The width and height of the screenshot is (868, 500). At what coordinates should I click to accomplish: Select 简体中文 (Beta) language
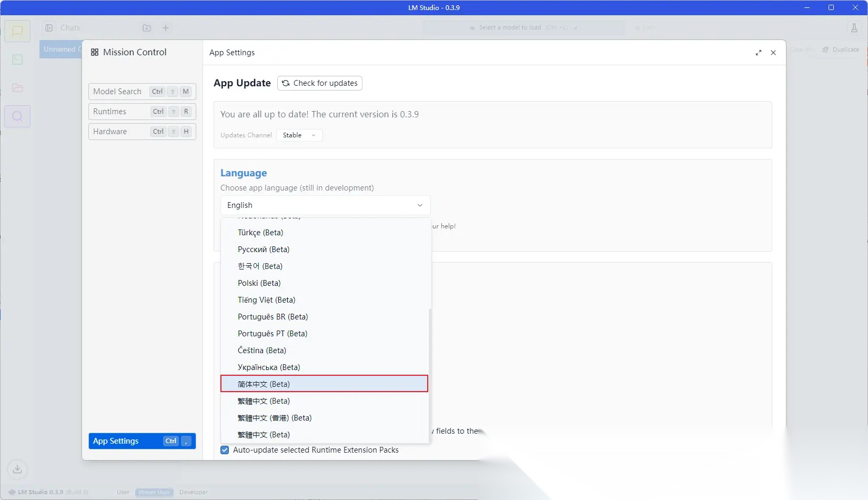[x=324, y=384]
